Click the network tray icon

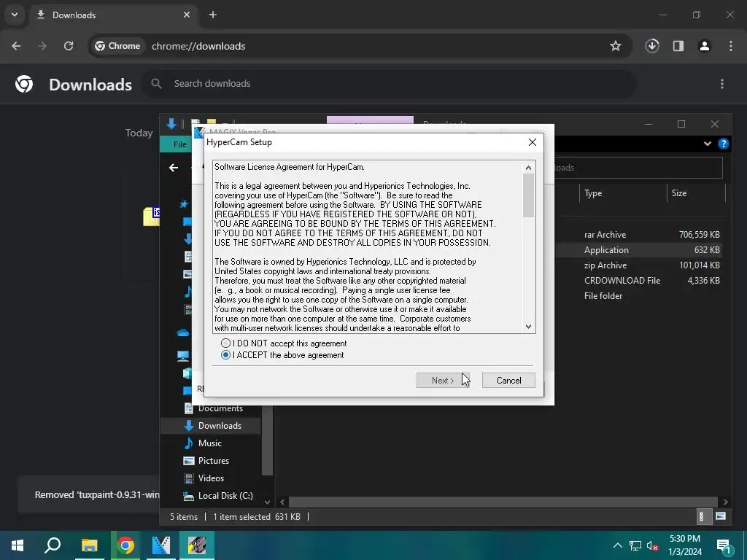tap(635, 545)
